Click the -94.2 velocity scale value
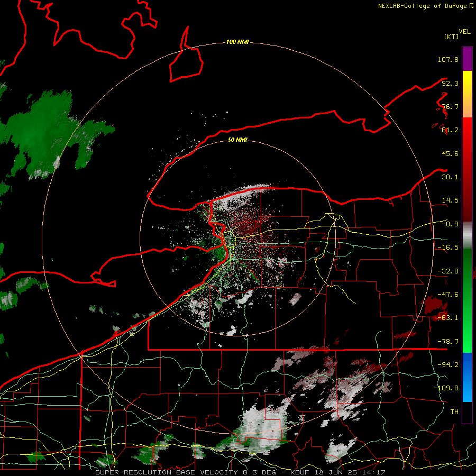The height and width of the screenshot is (476, 476). point(448,364)
